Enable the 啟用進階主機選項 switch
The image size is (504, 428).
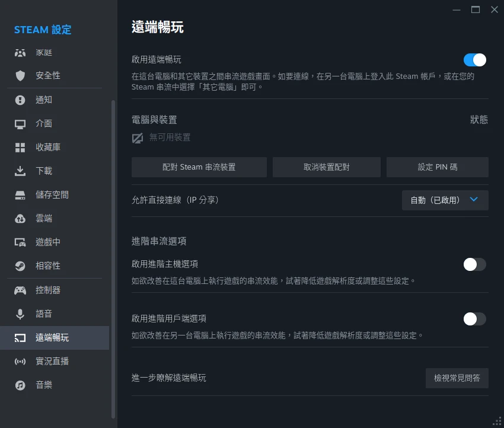tap(474, 264)
